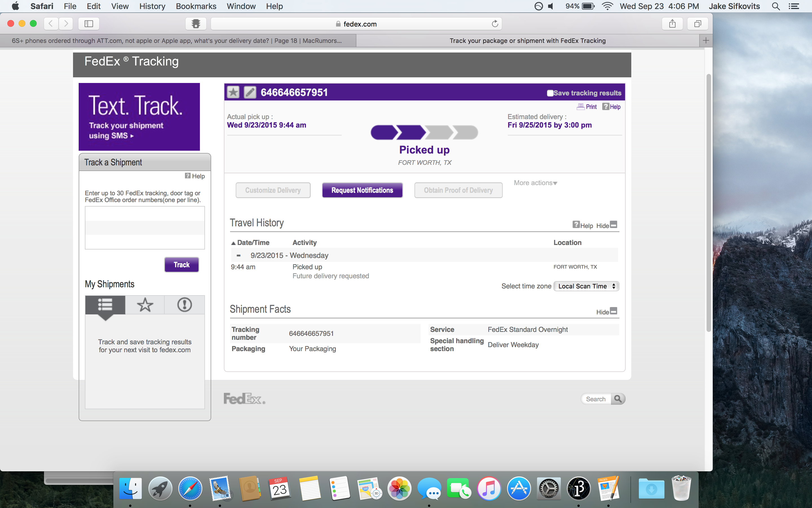This screenshot has height=508, width=812.
Task: Open System Preferences from the Dock
Action: point(549,488)
